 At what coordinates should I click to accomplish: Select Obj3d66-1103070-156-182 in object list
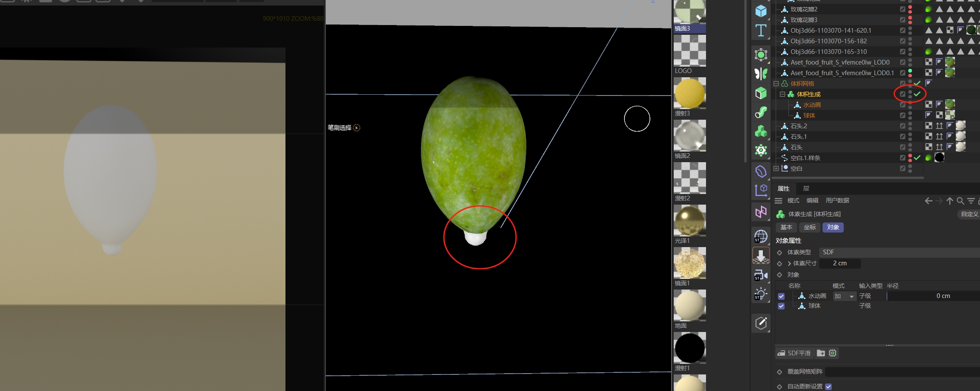(x=828, y=41)
